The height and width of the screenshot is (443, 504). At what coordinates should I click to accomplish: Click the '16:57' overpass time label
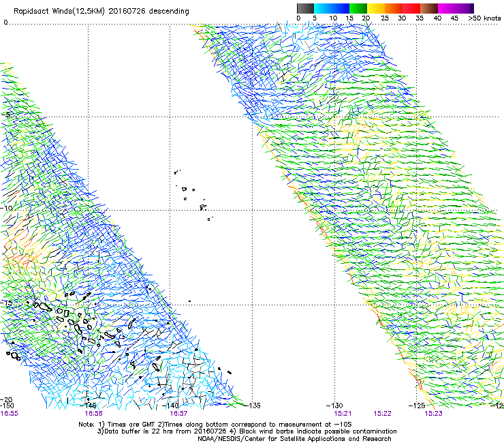coord(178,413)
